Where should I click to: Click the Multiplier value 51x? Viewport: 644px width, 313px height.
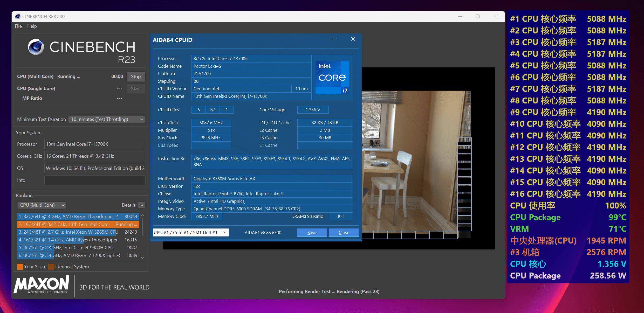[211, 130]
